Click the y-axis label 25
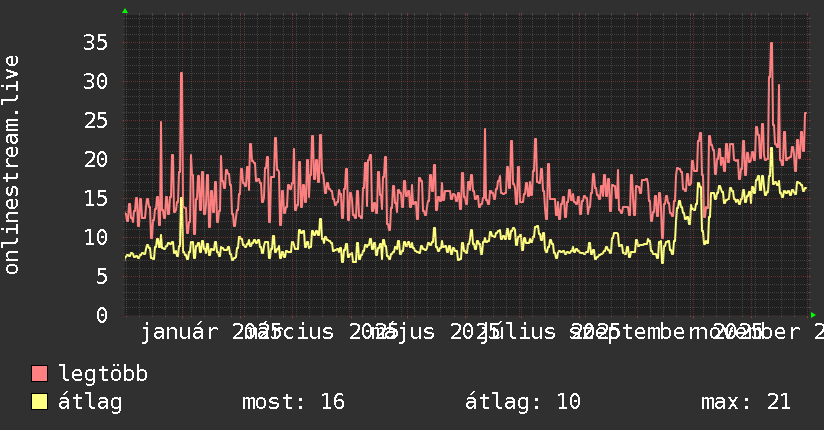 96,121
